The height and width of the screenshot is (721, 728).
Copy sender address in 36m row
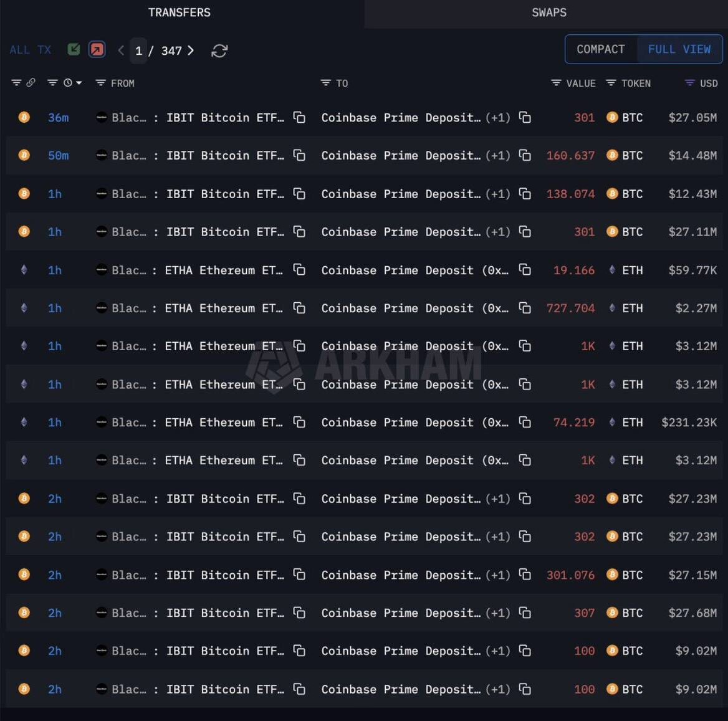coord(299,117)
